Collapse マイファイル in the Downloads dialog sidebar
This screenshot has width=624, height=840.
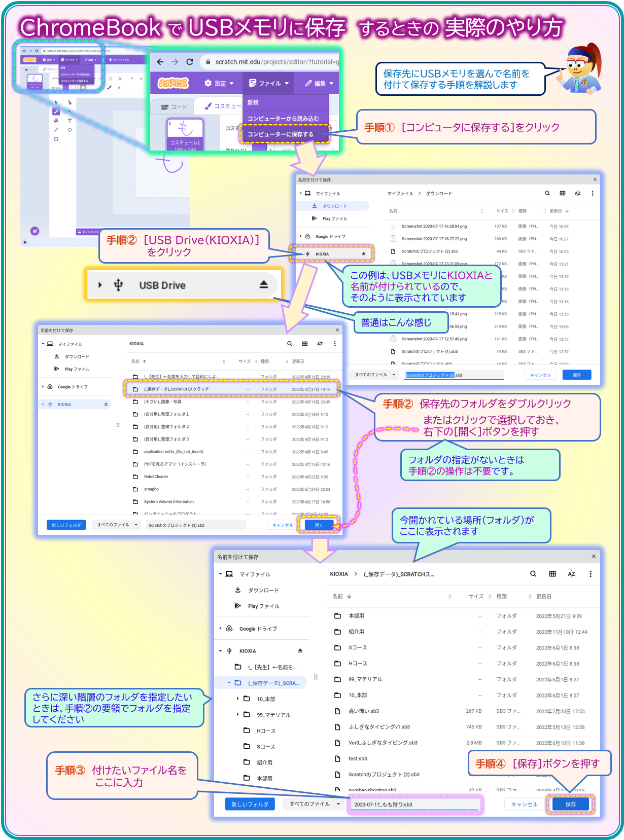(300, 193)
